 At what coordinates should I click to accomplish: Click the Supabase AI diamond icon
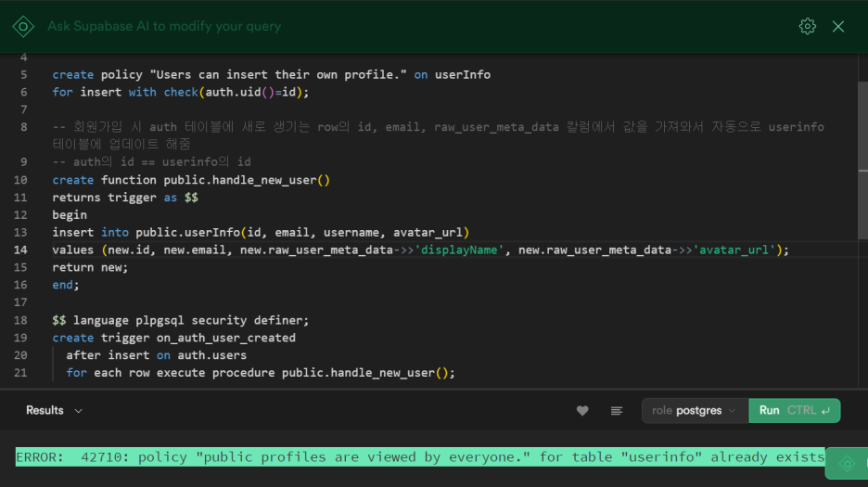pos(23,27)
